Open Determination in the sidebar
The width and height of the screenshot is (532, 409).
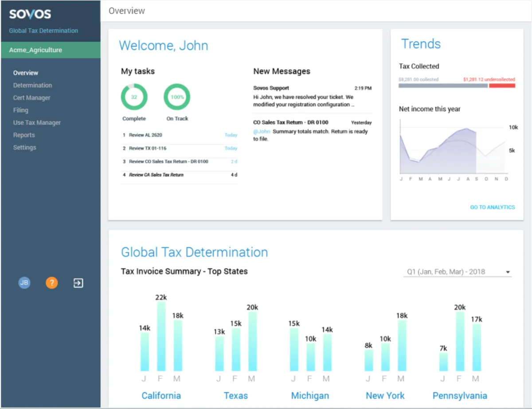32,85
